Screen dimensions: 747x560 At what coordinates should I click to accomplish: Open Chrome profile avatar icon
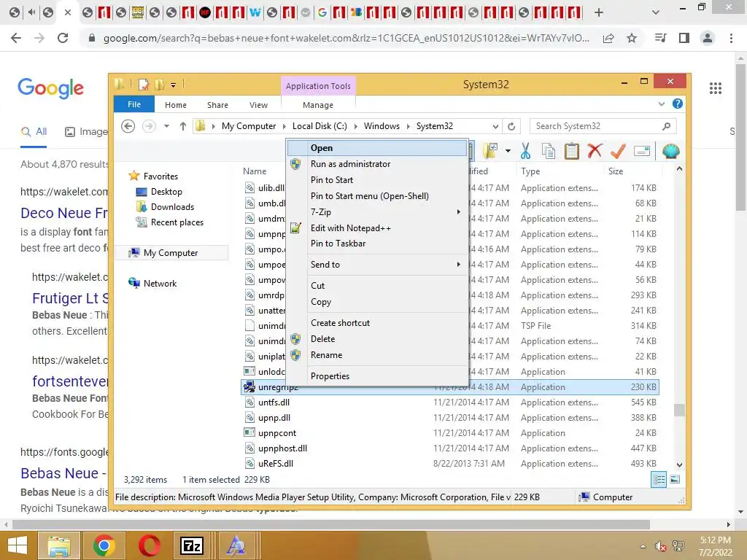708,38
